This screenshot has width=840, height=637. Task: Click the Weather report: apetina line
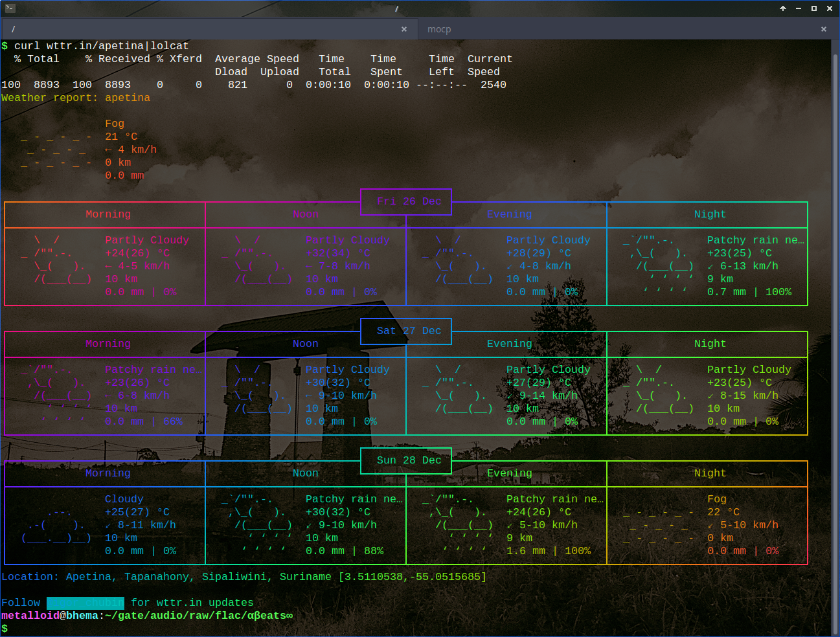pos(76,98)
